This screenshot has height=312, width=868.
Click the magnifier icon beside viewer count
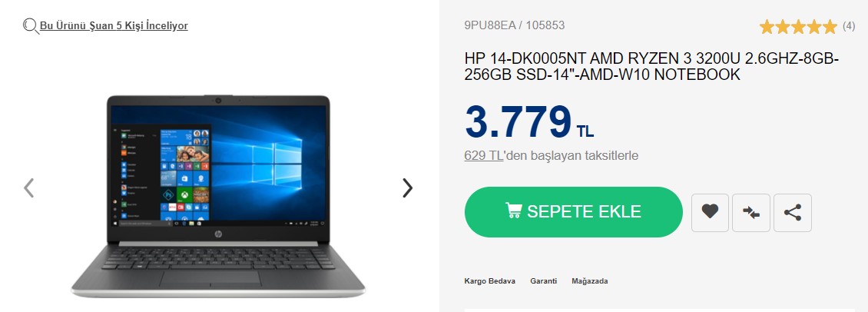point(31,26)
